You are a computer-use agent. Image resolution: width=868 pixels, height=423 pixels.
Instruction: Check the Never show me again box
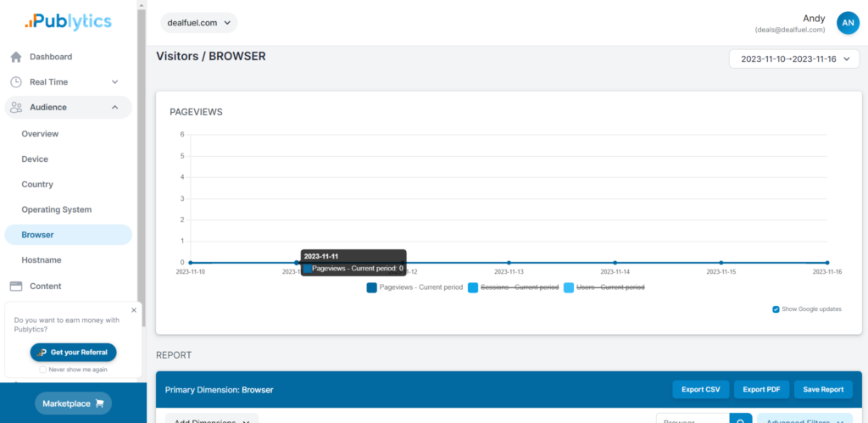point(43,370)
